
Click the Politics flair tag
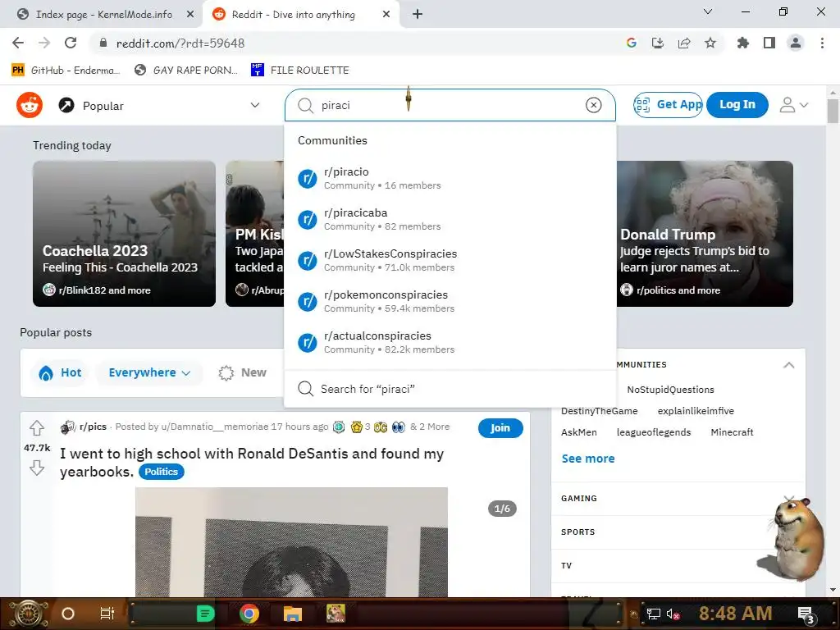pyautogui.click(x=162, y=472)
